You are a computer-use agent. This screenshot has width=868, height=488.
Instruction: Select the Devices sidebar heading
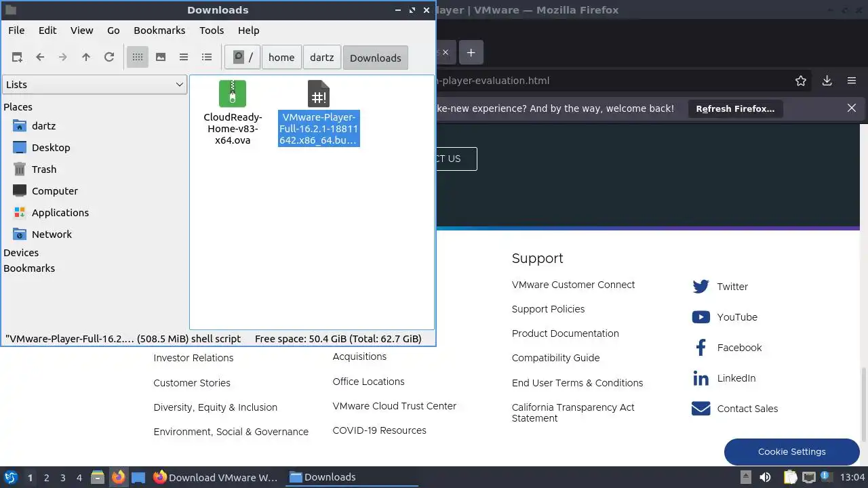21,253
